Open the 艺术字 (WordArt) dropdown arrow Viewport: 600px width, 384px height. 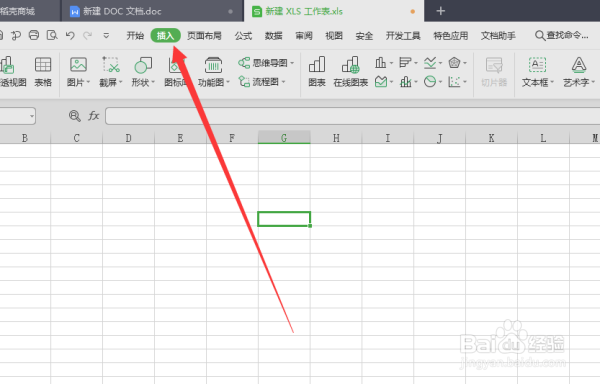(x=593, y=82)
